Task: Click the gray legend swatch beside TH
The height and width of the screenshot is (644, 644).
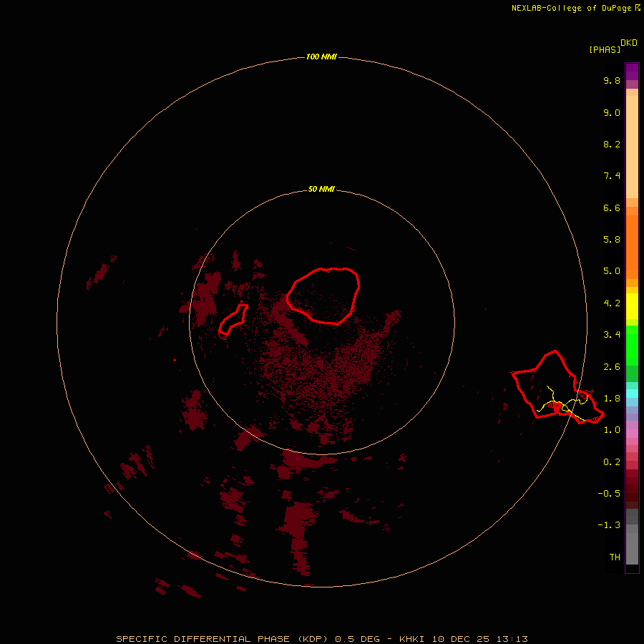Action: [x=632, y=548]
